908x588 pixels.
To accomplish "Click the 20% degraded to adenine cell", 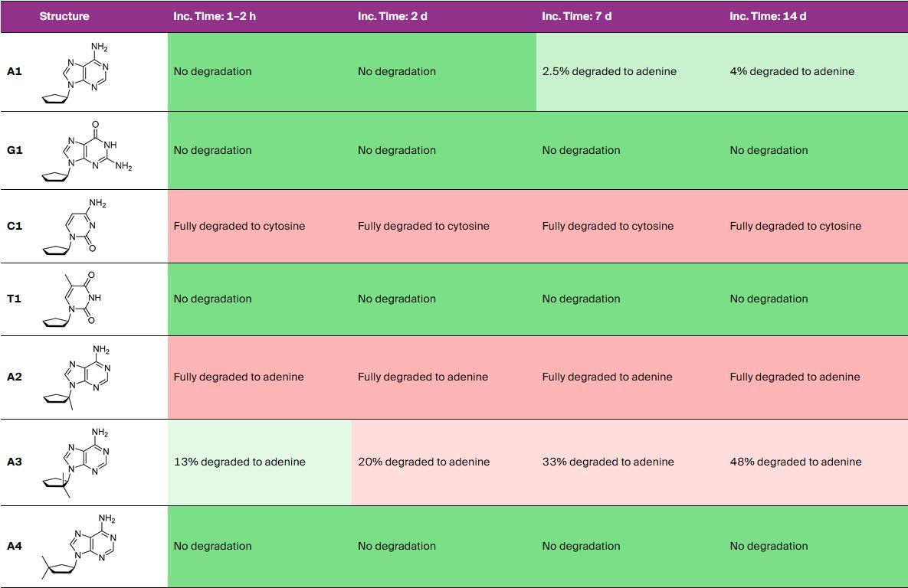I will point(424,462).
